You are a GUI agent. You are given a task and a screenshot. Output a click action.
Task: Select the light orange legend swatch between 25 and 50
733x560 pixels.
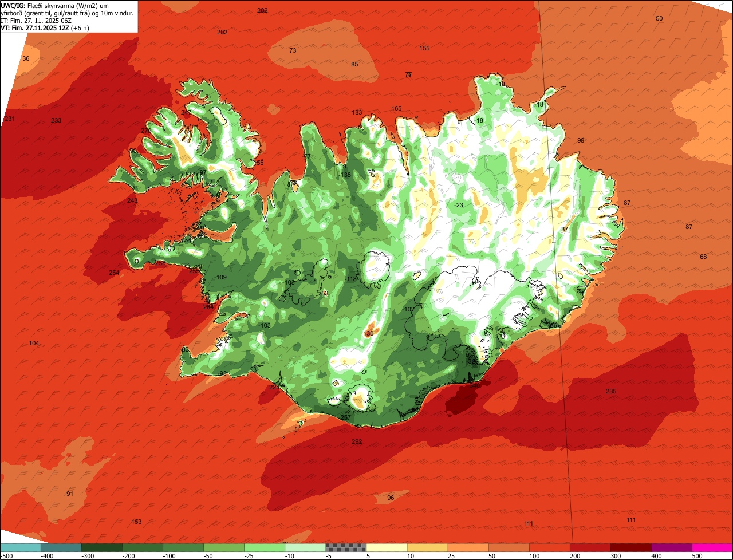click(x=468, y=547)
